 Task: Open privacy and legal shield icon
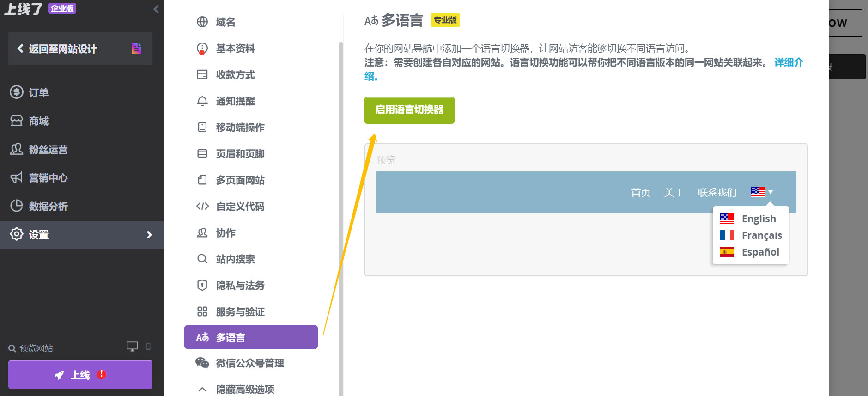pos(202,285)
